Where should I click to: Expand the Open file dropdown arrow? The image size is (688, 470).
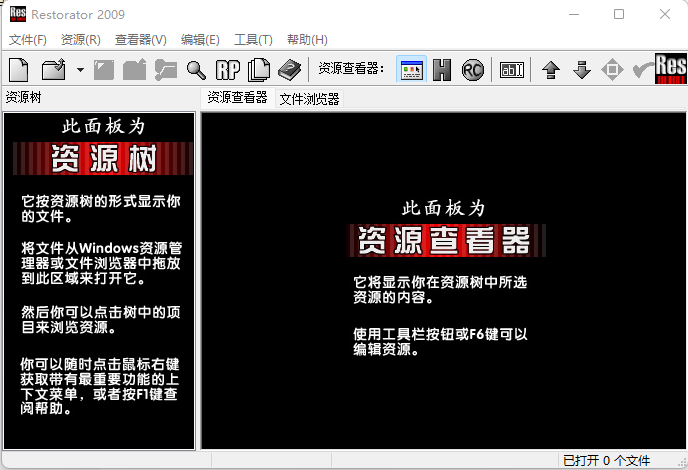(80, 70)
